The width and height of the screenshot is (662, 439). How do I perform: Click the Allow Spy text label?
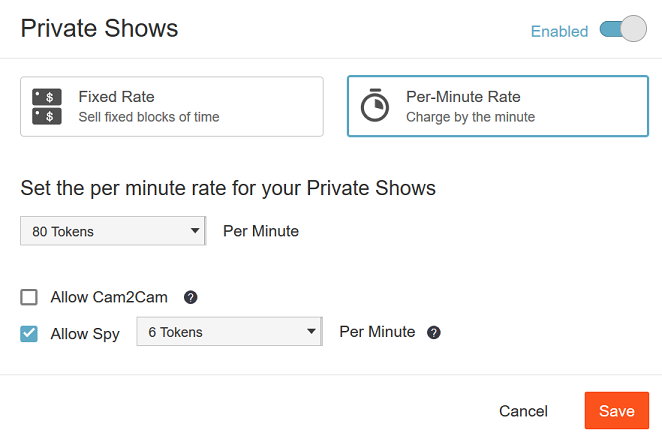tap(85, 333)
